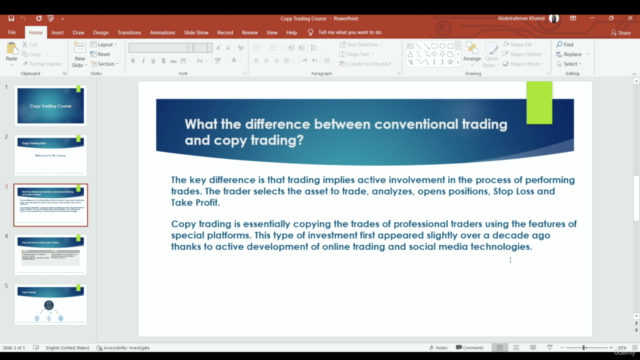Open the font size combo box
This screenshot has height=360, width=640.
[203, 48]
